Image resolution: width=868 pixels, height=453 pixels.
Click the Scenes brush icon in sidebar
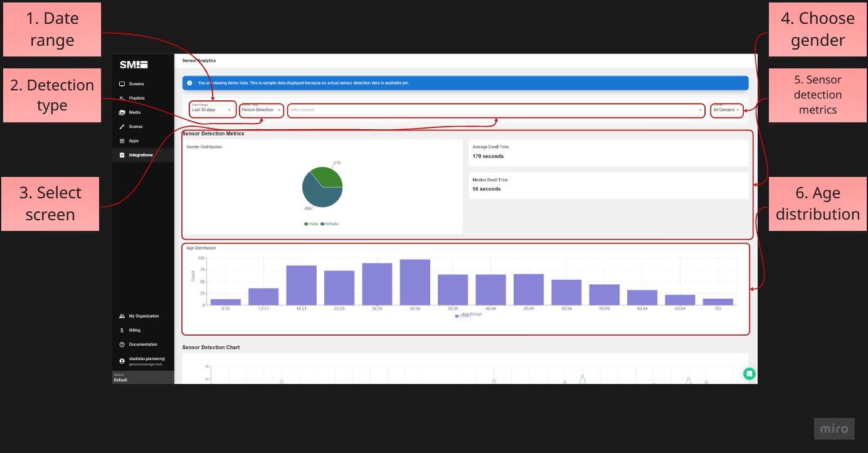click(x=122, y=127)
